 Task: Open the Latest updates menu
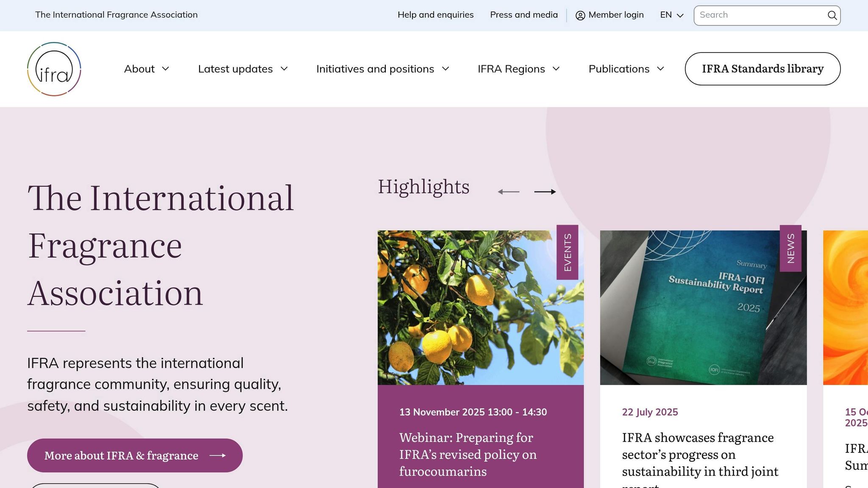(242, 69)
